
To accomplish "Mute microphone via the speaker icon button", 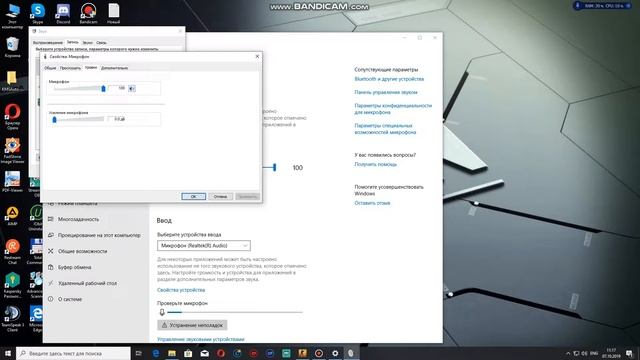I will click(x=132, y=88).
